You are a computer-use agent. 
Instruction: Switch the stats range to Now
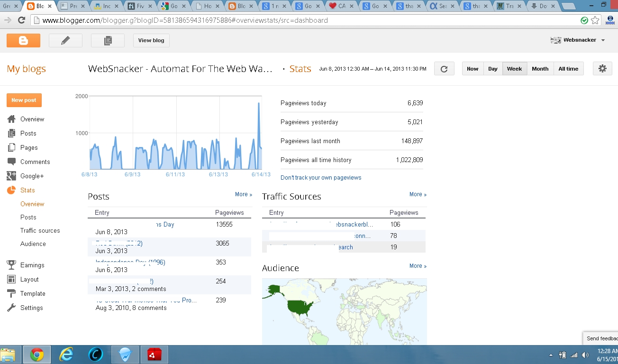click(x=473, y=69)
